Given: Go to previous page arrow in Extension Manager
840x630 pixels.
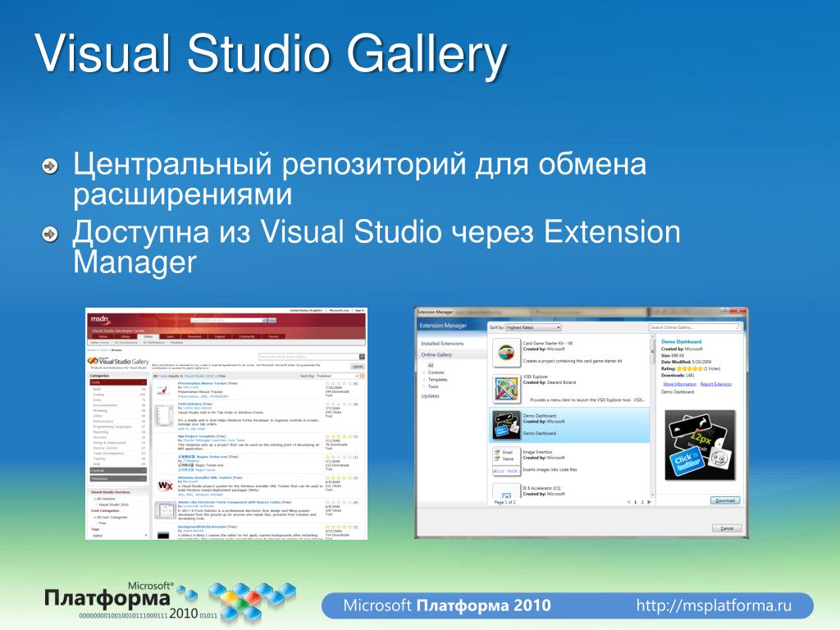Looking at the screenshot, I should pyautogui.click(x=628, y=502).
